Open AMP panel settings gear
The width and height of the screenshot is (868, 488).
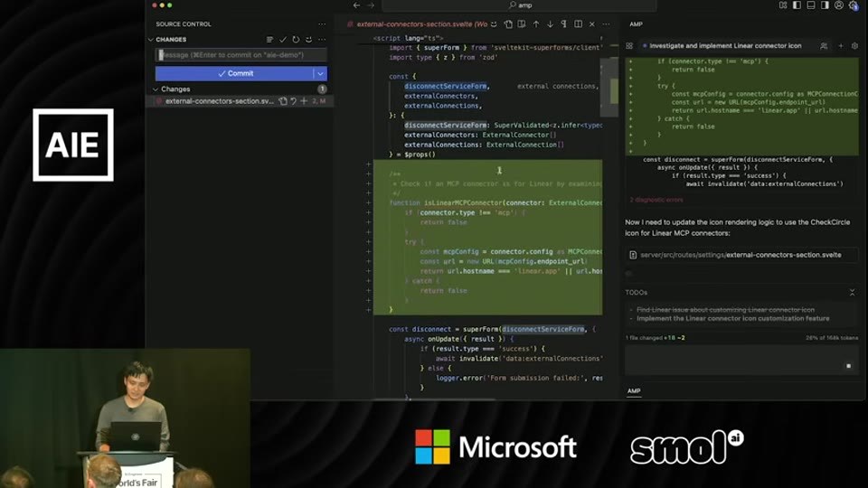854,46
